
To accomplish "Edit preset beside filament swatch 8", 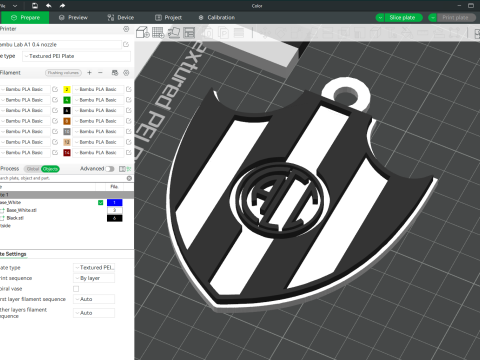I will point(55,121).
